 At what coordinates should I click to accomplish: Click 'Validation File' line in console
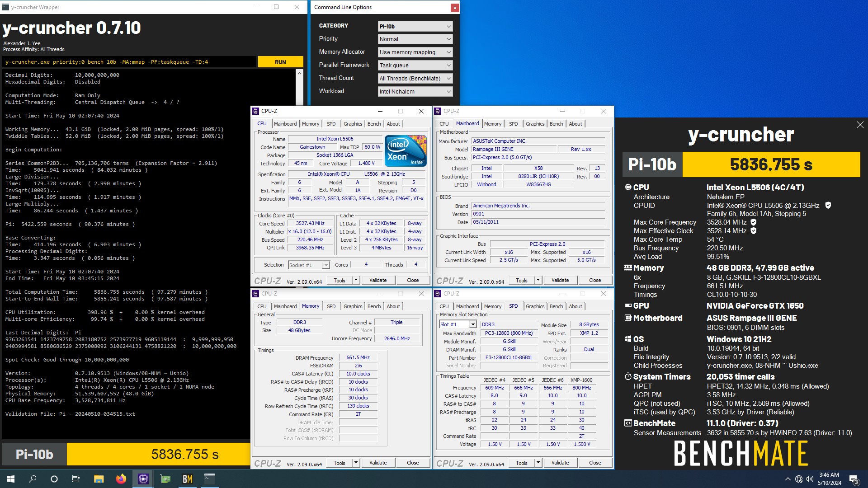(70, 414)
